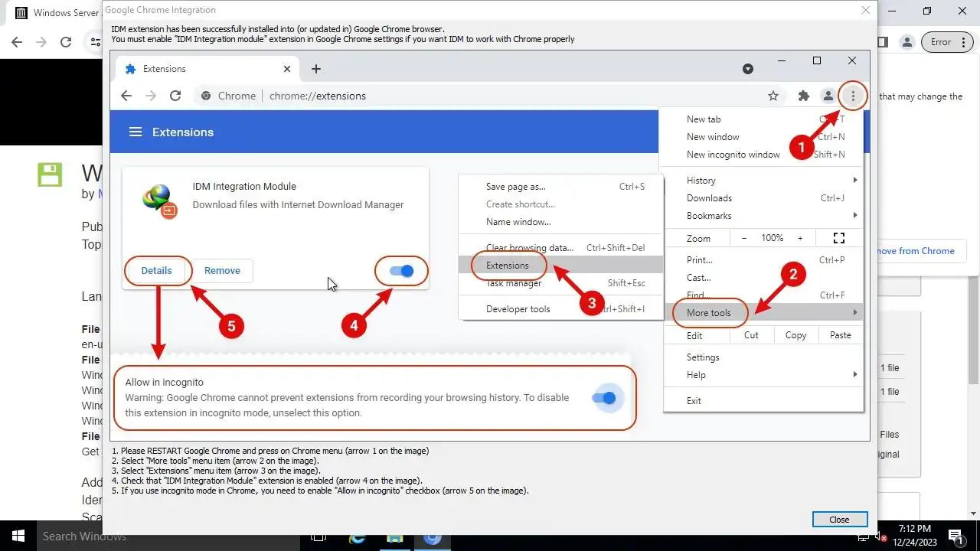Image resolution: width=980 pixels, height=551 pixels.
Task: Toggle the IDM Integration Module enable switch
Action: click(x=401, y=271)
